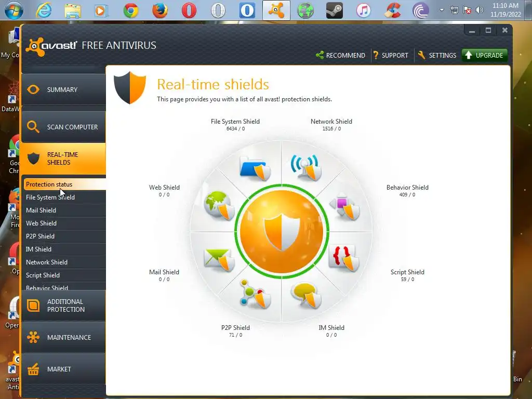The width and height of the screenshot is (532, 399).
Task: Select IM Shield in sidebar list
Action: point(65,249)
